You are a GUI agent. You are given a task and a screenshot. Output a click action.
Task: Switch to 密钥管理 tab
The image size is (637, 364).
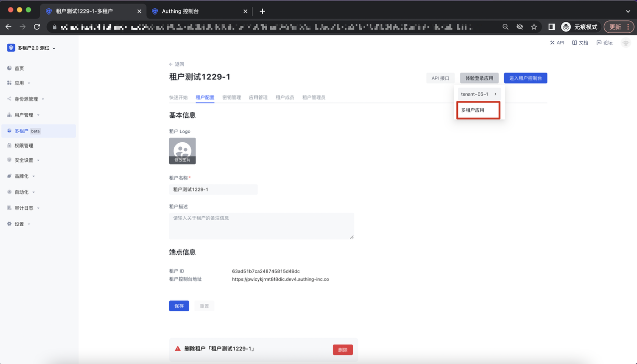231,97
